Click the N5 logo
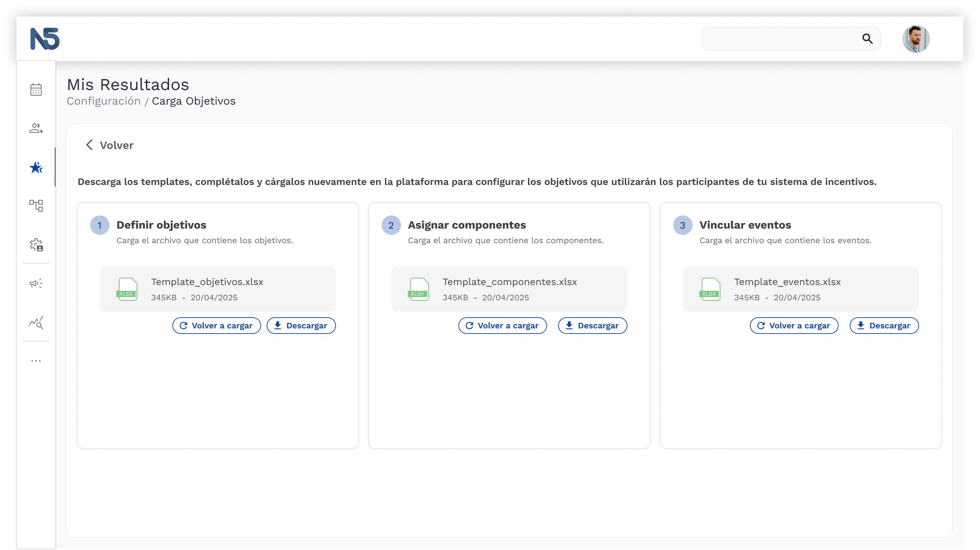The image size is (980, 550). coord(45,39)
